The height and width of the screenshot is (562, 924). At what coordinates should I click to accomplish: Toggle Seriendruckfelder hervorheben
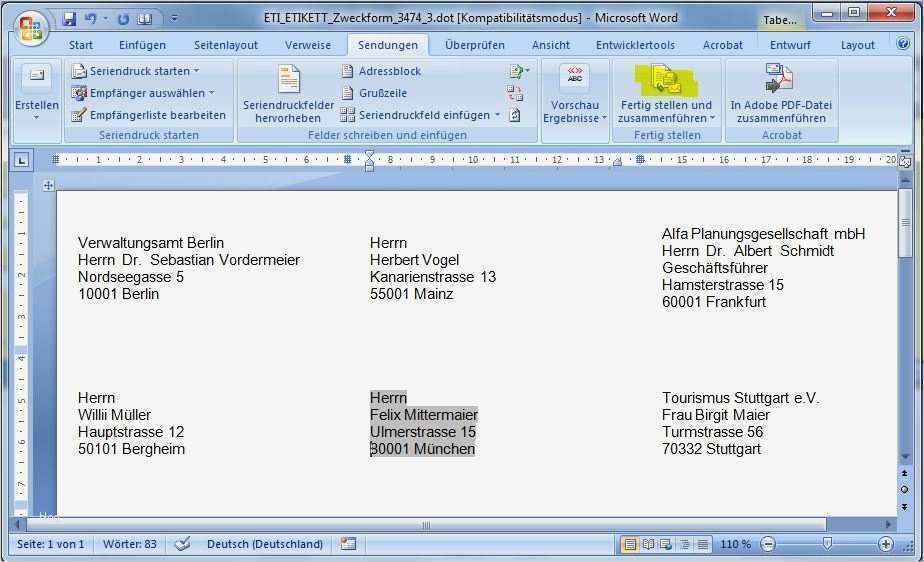click(289, 94)
